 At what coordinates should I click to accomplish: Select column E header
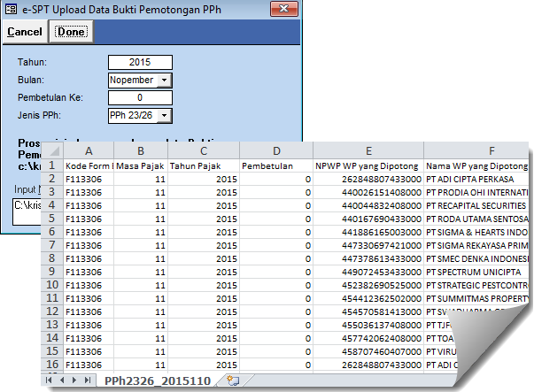click(x=368, y=150)
